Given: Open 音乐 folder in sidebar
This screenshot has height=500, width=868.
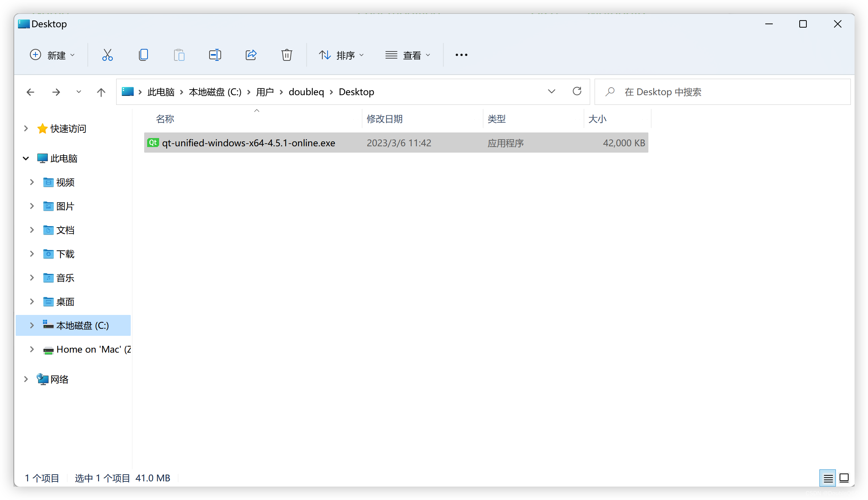Looking at the screenshot, I should tap(59, 278).
